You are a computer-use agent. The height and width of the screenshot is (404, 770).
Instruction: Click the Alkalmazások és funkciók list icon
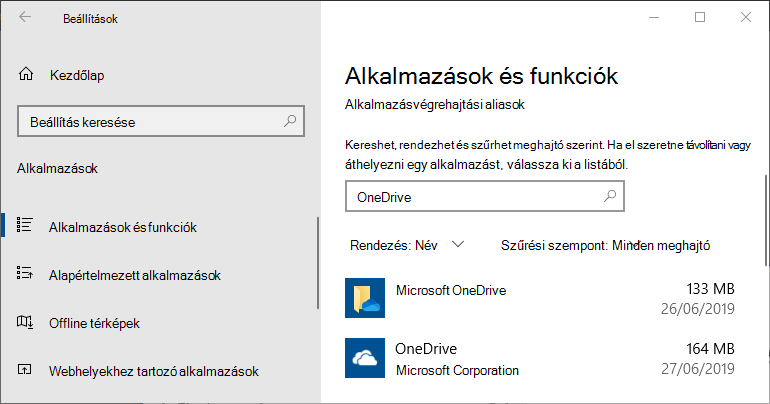[25, 225]
